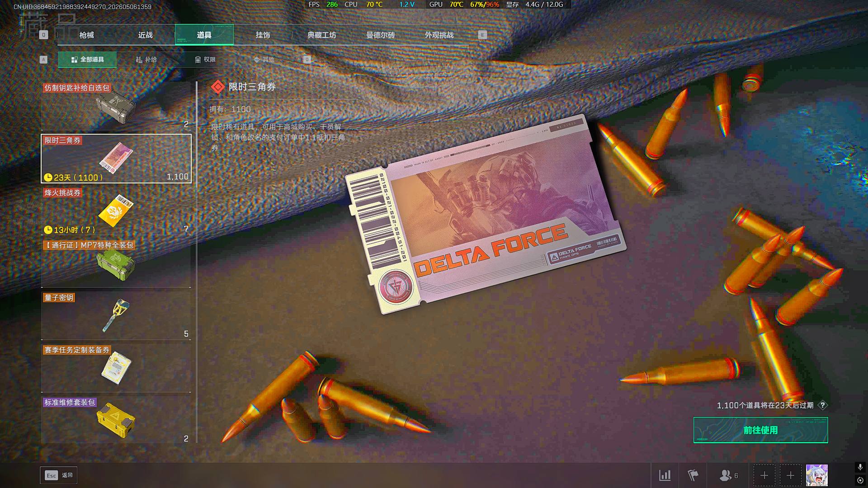Select the 仿制钥匙补给自选包 item
The image size is (868, 488).
point(116,106)
